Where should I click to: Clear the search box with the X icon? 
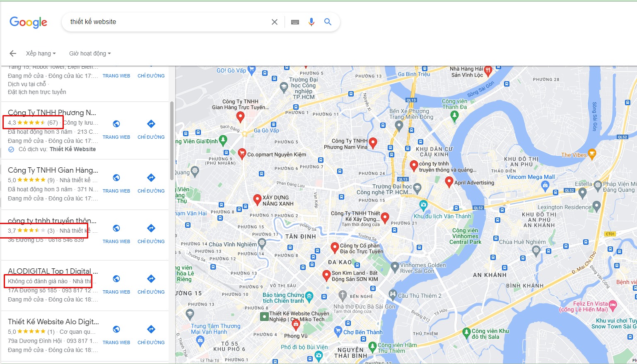pyautogui.click(x=274, y=22)
